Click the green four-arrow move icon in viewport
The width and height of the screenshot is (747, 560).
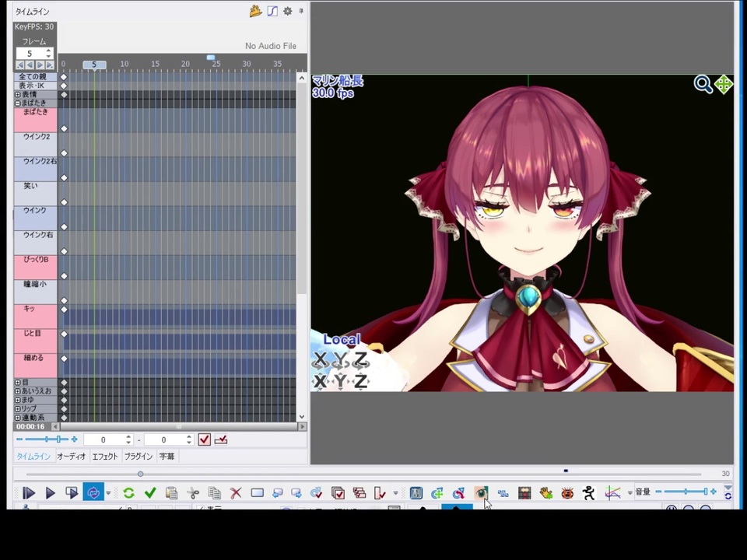(724, 85)
